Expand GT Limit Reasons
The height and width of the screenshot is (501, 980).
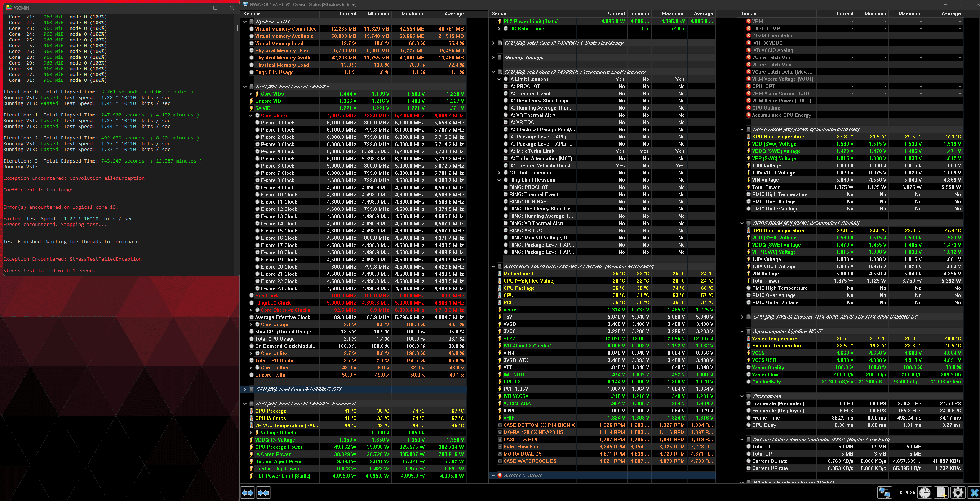pos(499,173)
